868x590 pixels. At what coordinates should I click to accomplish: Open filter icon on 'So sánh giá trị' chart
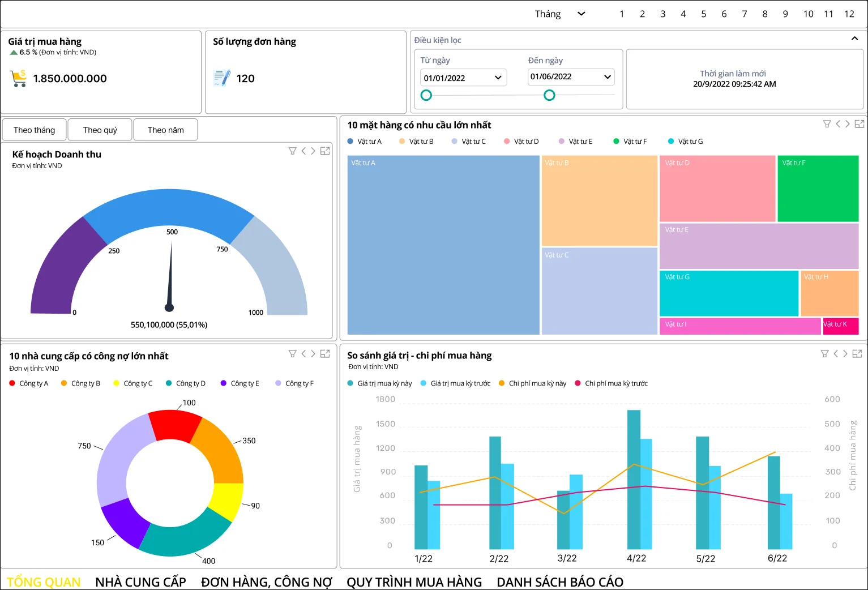point(825,353)
